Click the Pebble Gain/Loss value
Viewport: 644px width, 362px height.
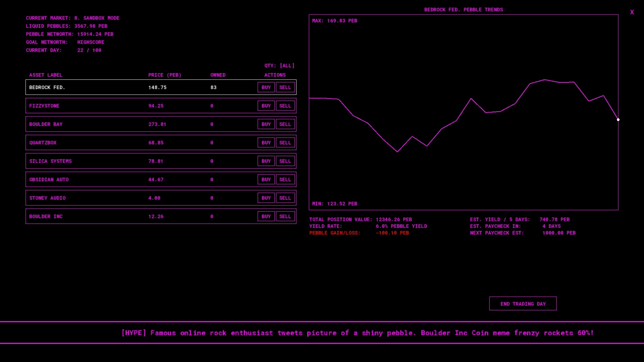392,233
